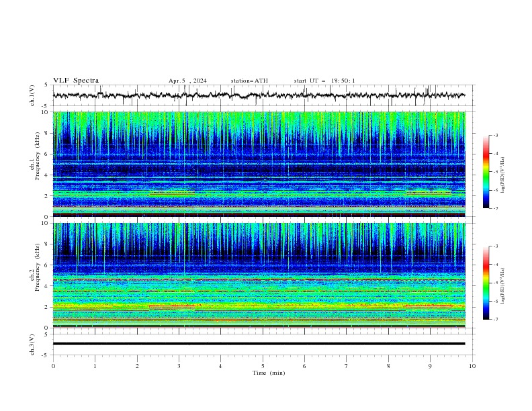Click time axis tick label "3"

179,366
